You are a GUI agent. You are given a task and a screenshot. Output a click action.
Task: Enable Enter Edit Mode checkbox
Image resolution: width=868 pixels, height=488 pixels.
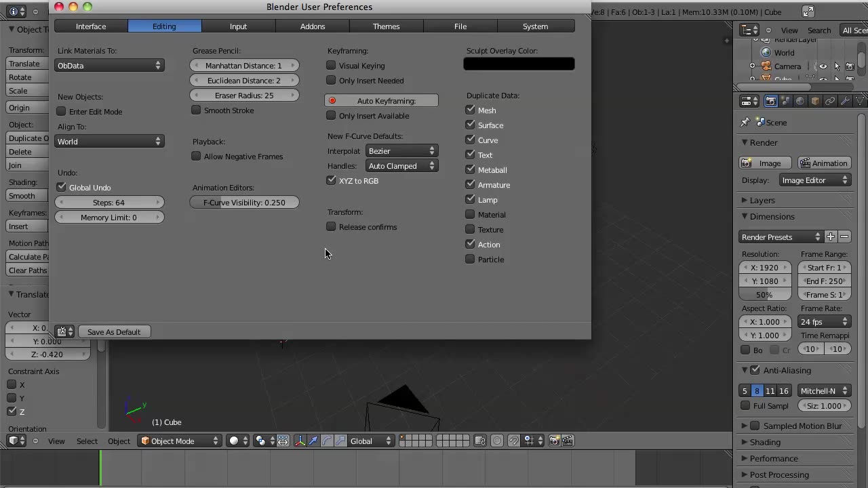[62, 112]
